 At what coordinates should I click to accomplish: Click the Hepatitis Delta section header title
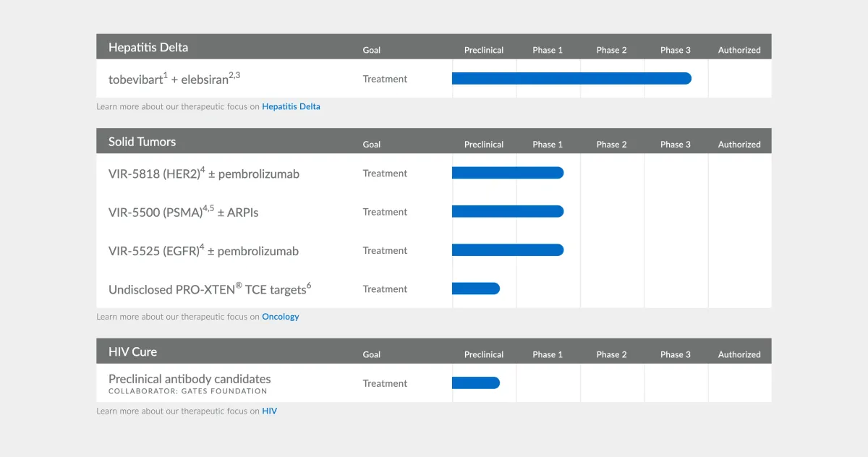pos(148,48)
